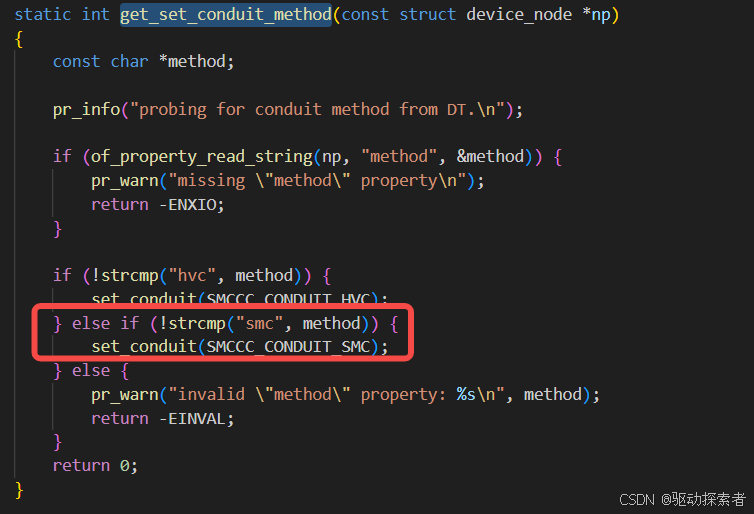Click the of_property_read_string function call

click(202, 157)
